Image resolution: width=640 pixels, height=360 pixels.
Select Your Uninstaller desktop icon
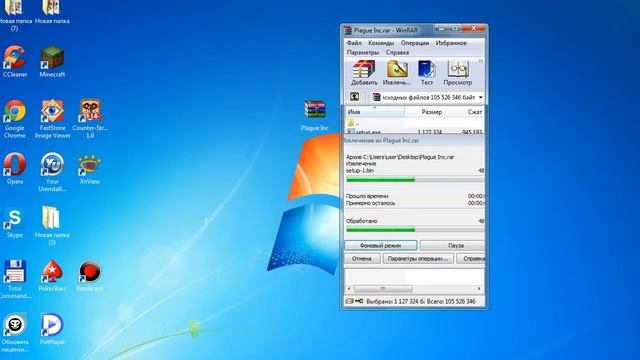pyautogui.click(x=52, y=172)
